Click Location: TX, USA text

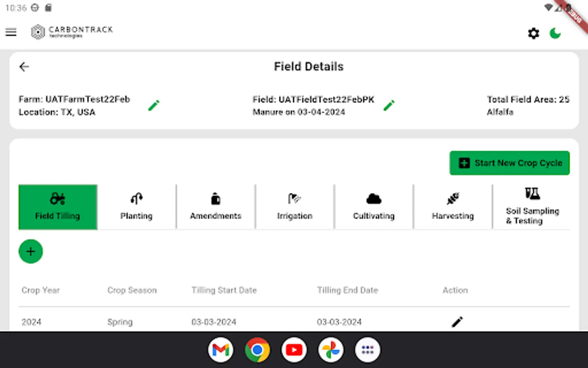pyautogui.click(x=57, y=112)
